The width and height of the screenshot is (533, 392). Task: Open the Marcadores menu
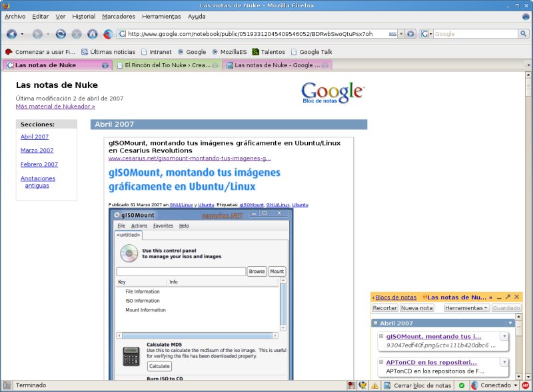[119, 16]
